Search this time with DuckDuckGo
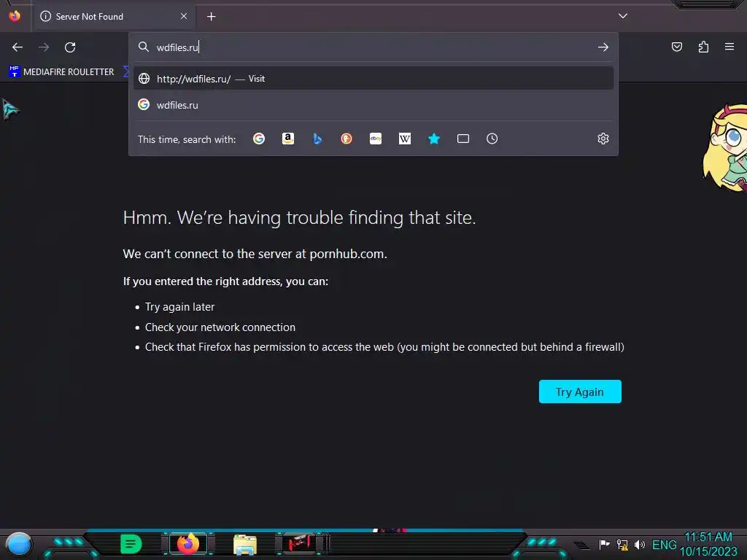The height and width of the screenshot is (560, 747). pos(347,139)
